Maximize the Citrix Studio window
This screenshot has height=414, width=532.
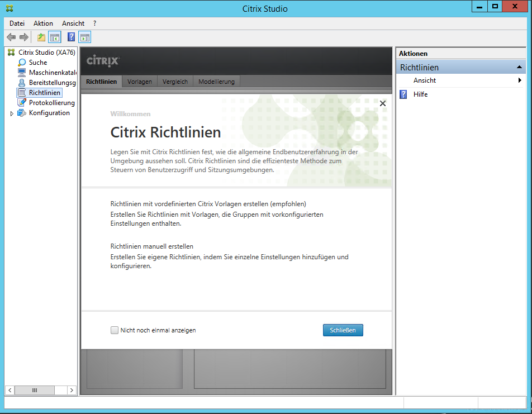tap(495, 7)
